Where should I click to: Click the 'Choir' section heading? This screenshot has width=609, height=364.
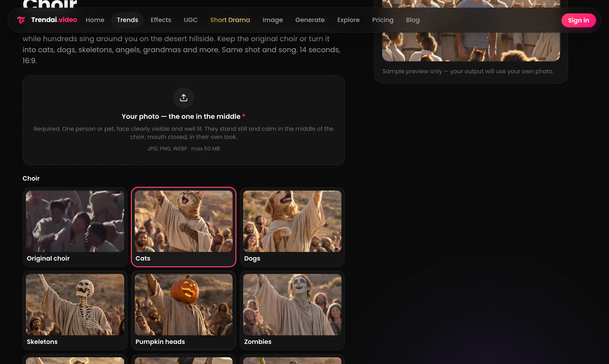[x=31, y=178]
